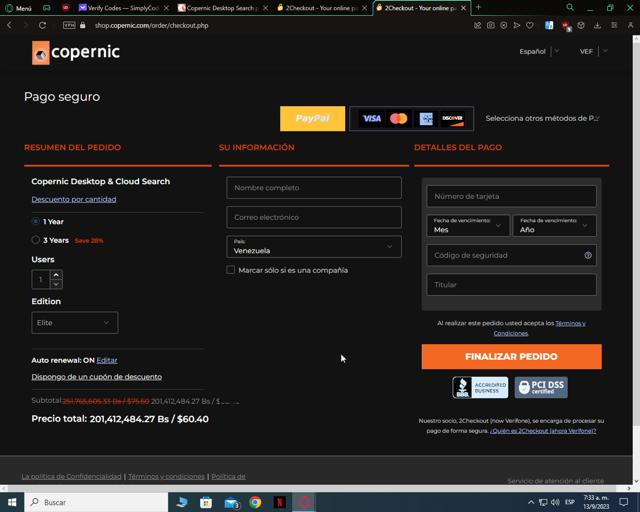
Task: Open the translate extension icon
Action: (x=549, y=25)
